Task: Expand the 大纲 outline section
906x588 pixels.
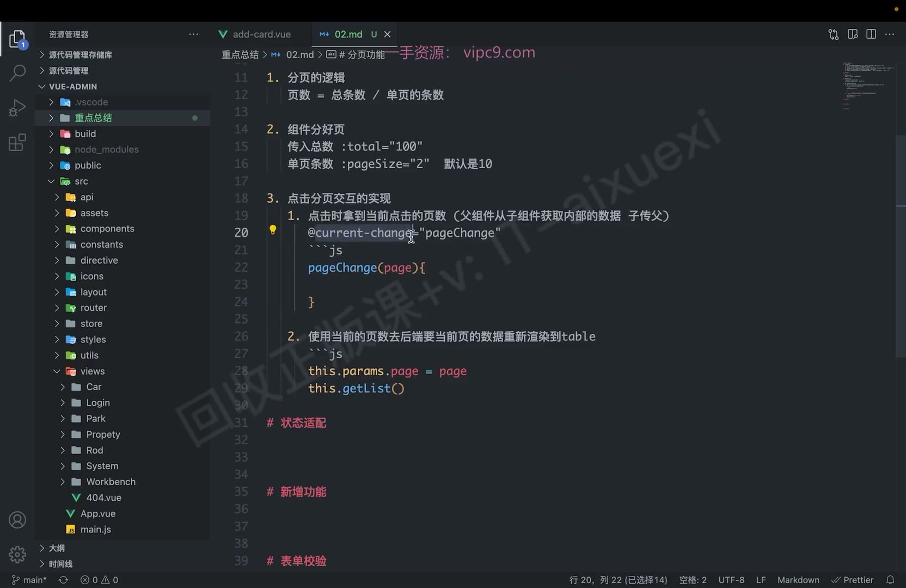Action: point(57,548)
